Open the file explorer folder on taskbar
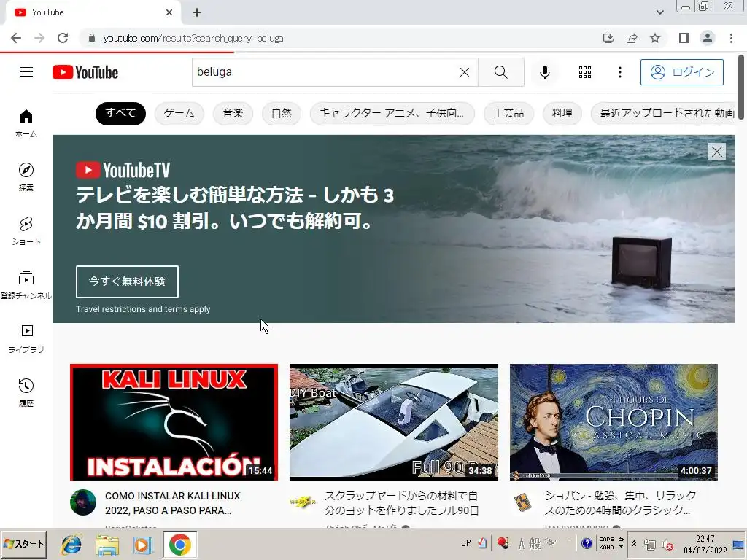 [x=107, y=544]
